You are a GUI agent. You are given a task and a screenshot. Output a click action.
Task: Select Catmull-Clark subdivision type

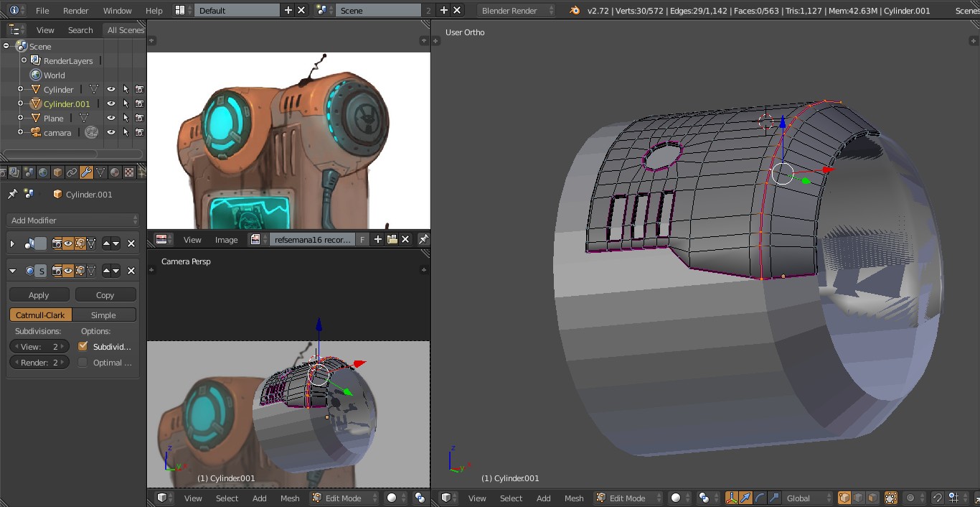41,315
